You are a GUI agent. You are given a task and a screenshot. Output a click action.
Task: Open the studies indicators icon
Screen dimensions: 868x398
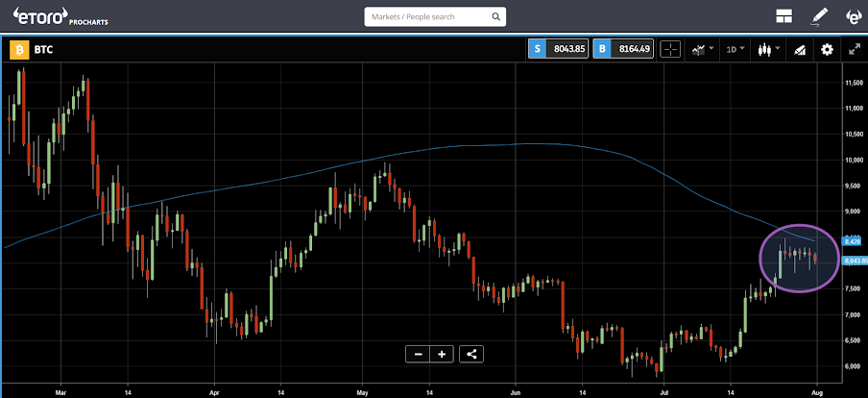[798, 50]
